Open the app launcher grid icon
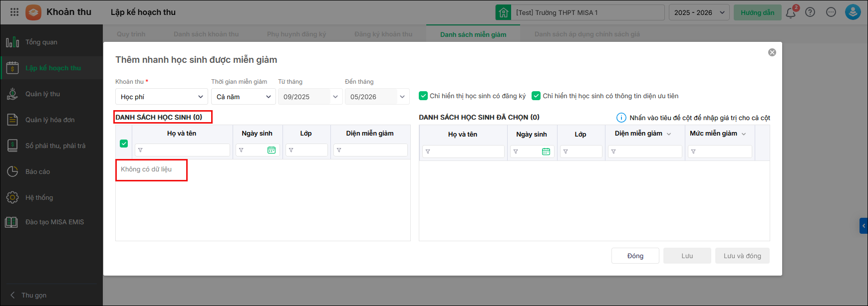Viewport: 868px width, 306px height. click(x=14, y=12)
